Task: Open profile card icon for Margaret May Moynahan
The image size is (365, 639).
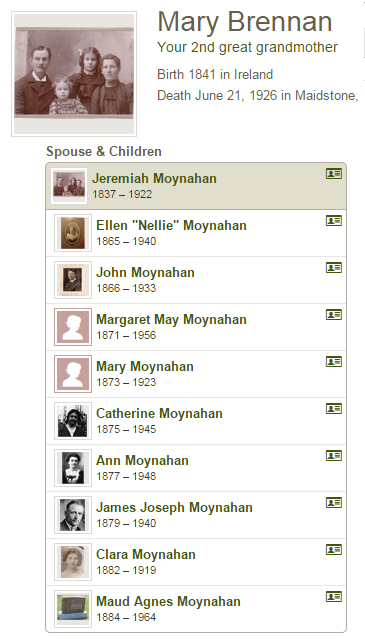Action: click(334, 315)
